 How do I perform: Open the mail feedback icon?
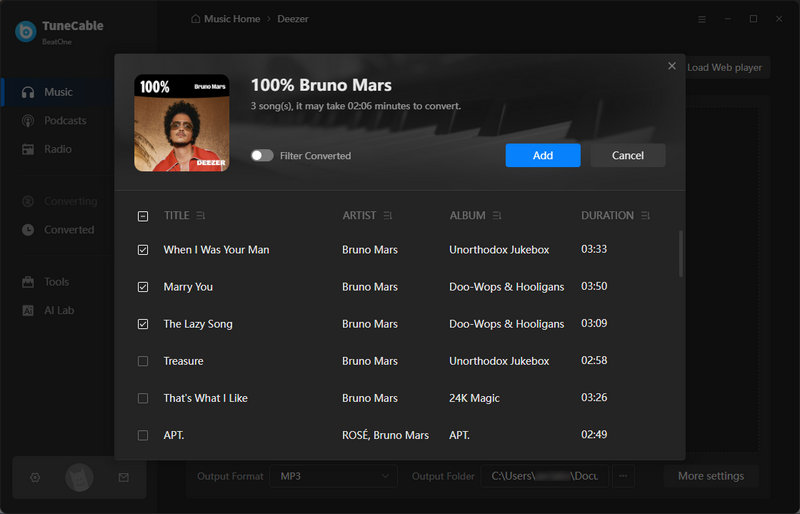[x=123, y=478]
